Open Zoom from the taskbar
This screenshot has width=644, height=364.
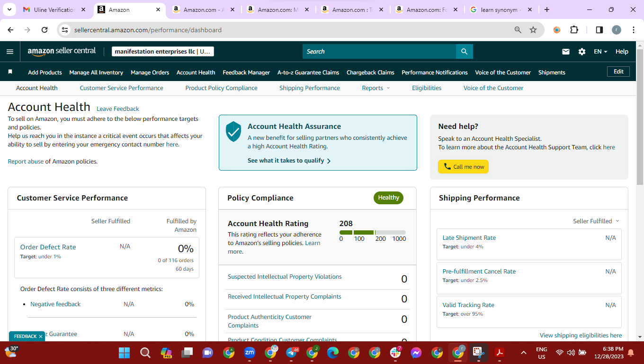tap(250, 353)
